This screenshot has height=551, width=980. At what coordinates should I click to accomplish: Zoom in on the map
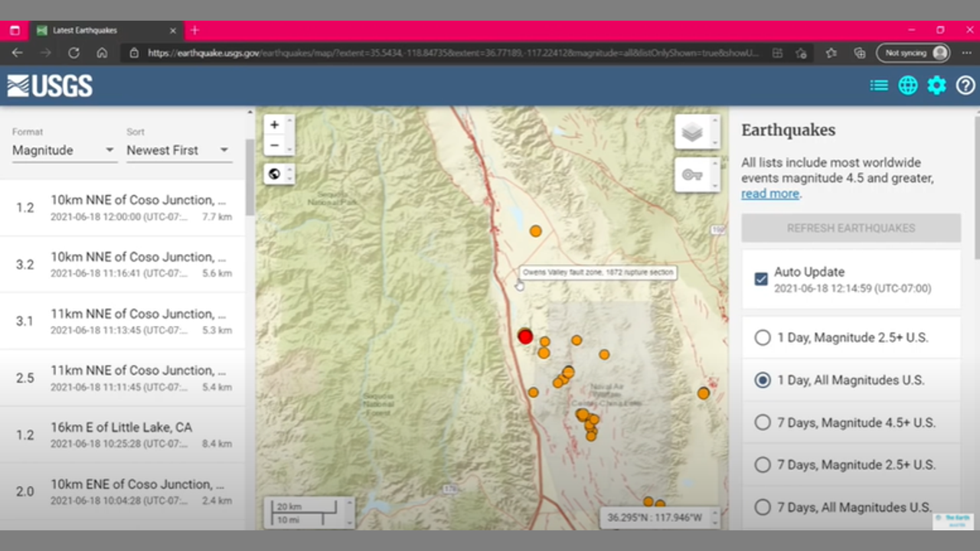(x=274, y=125)
